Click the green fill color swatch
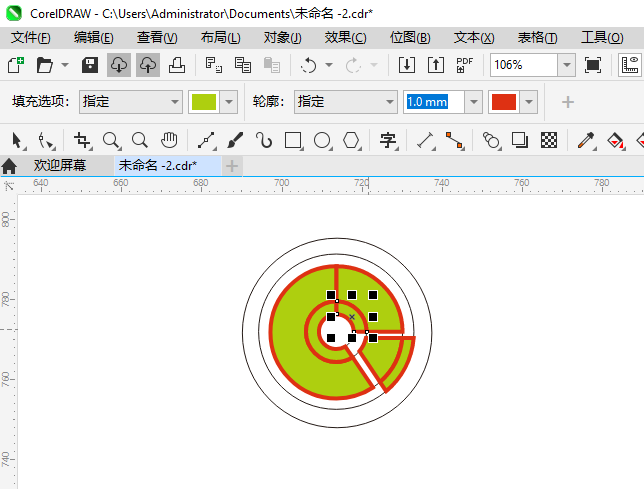This screenshot has height=489, width=644. pyautogui.click(x=204, y=102)
